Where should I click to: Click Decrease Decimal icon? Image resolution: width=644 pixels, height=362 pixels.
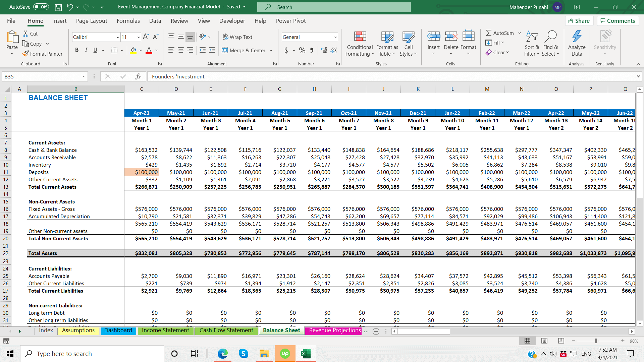click(x=333, y=50)
